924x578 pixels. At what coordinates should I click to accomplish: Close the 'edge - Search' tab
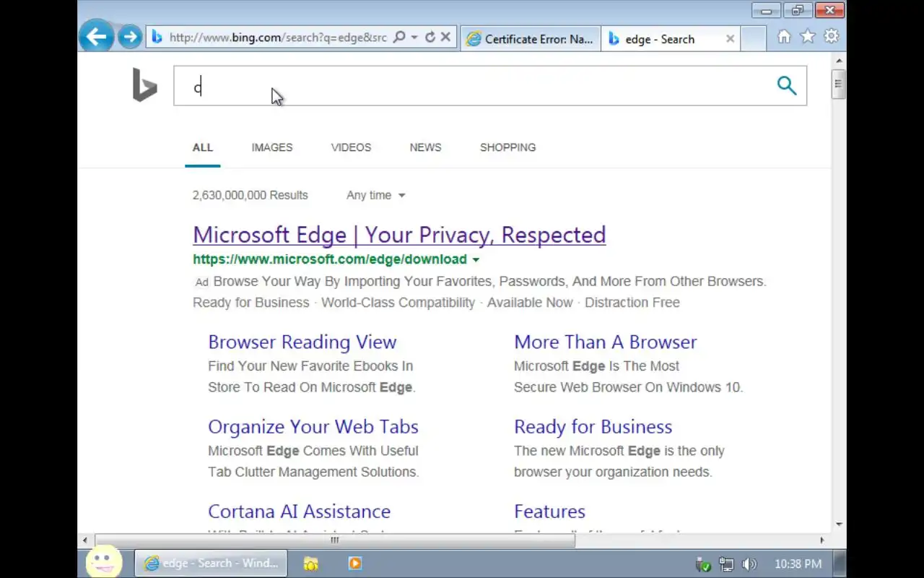coord(730,39)
